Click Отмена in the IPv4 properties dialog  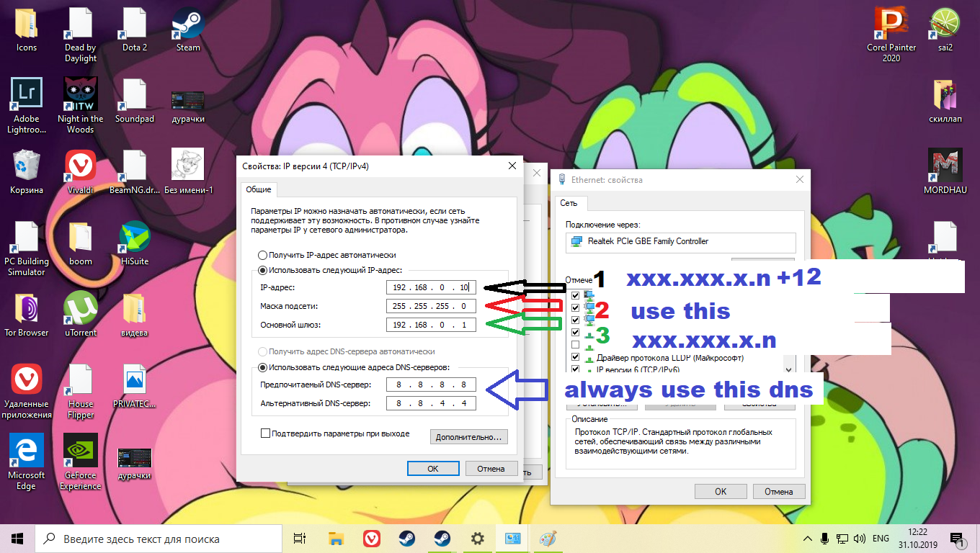point(491,468)
